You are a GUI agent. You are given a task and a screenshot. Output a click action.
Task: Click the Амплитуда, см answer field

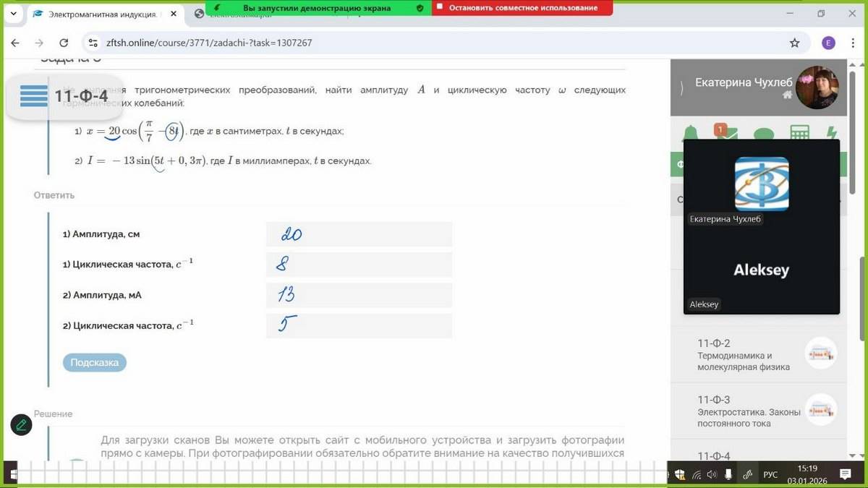point(359,234)
